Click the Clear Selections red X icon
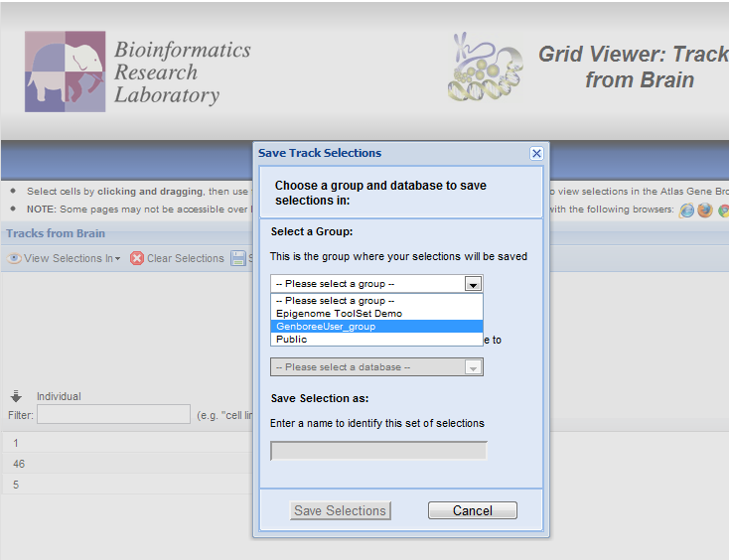This screenshot has height=560, width=729. tap(137, 258)
